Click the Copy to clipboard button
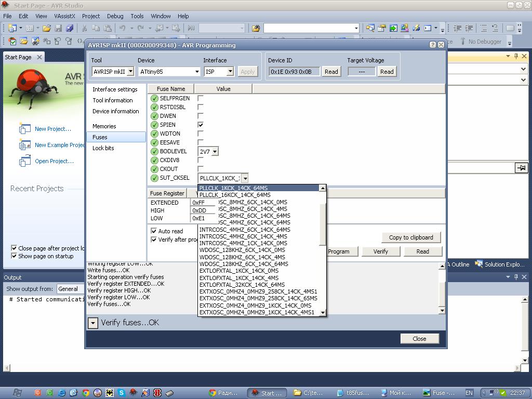Image resolution: width=532 pixels, height=399 pixels. [410, 237]
